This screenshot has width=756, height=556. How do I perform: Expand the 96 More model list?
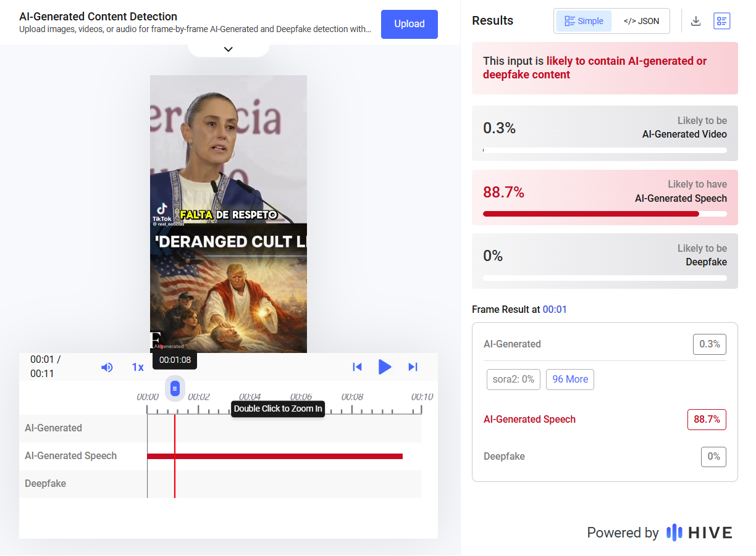click(x=569, y=380)
